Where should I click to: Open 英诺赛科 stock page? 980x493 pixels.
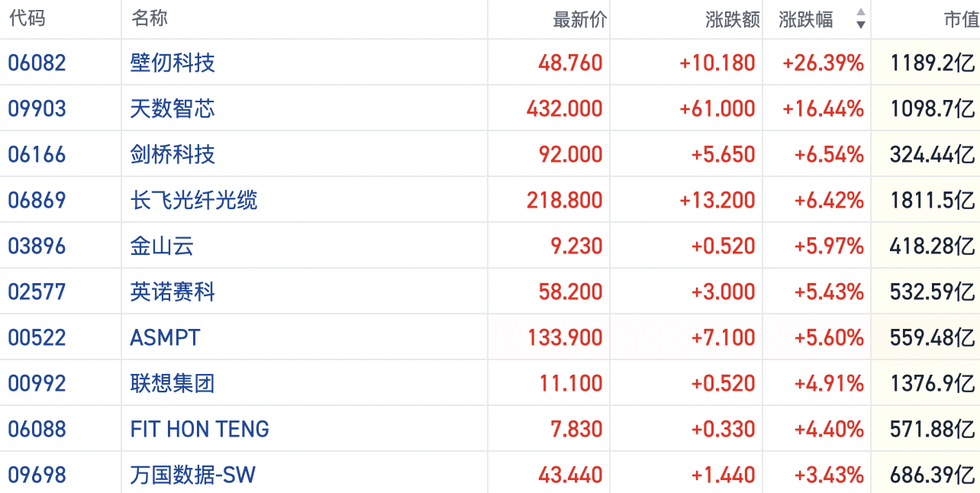click(172, 292)
